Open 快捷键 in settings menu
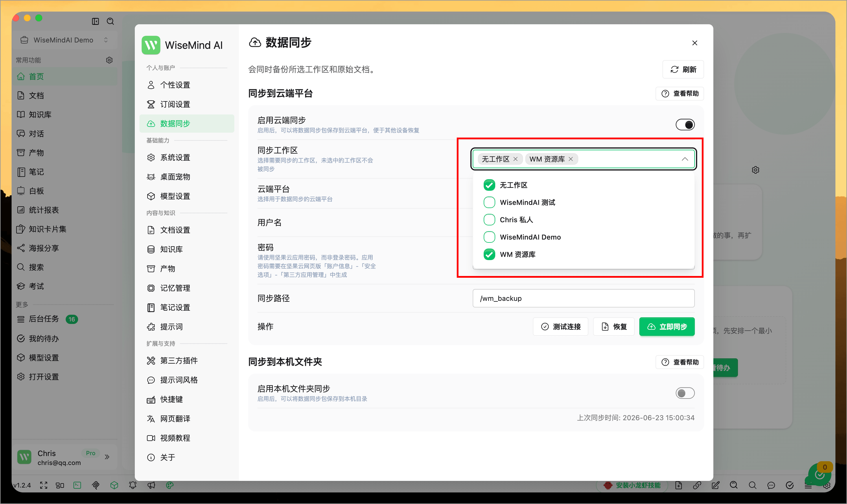 [187, 399]
